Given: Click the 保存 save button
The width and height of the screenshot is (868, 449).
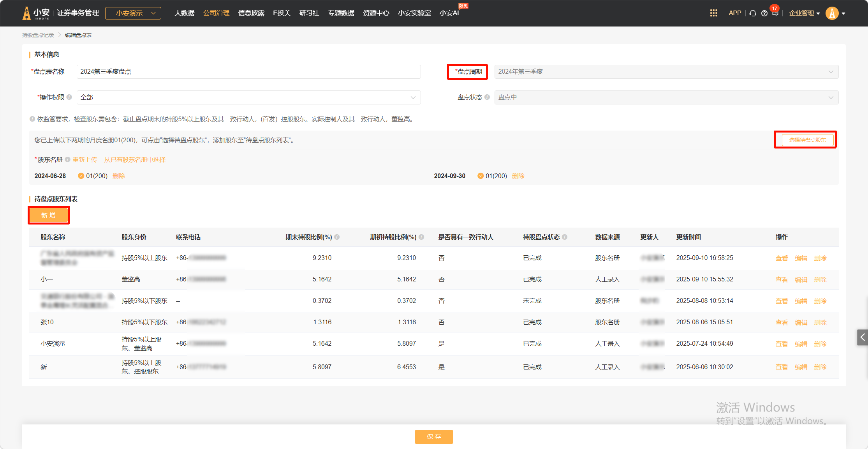Looking at the screenshot, I should pos(434,437).
